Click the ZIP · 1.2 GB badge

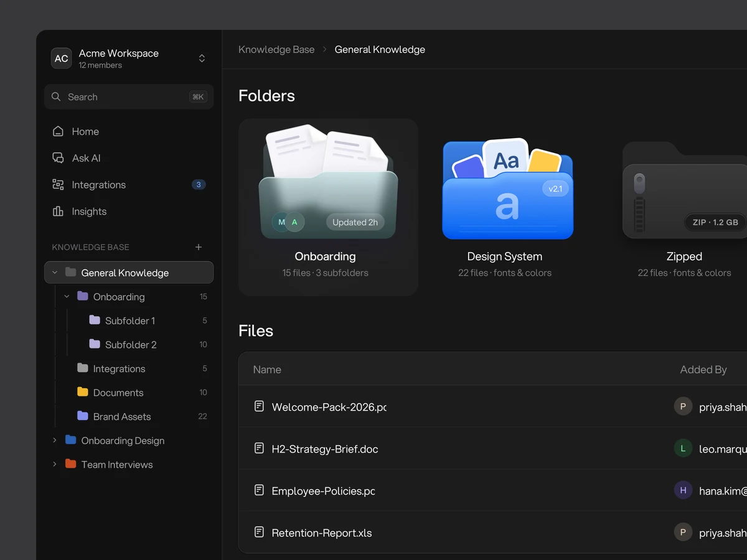coord(715,222)
